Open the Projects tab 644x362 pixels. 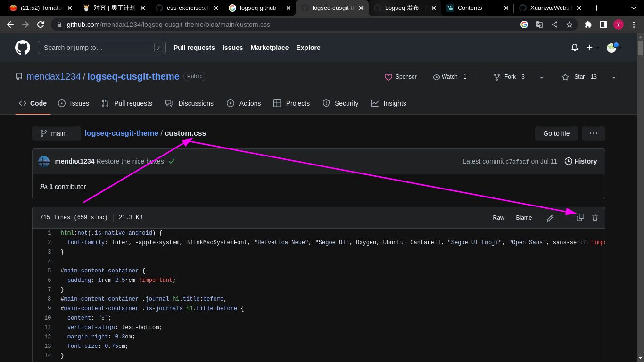(x=292, y=103)
